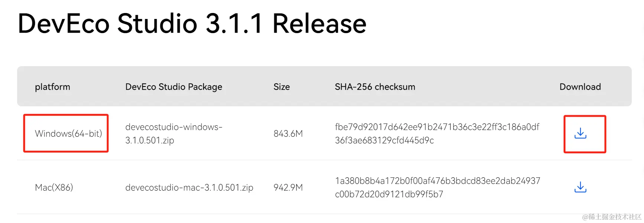
Task: Click the platform column header
Action: pos(52,87)
